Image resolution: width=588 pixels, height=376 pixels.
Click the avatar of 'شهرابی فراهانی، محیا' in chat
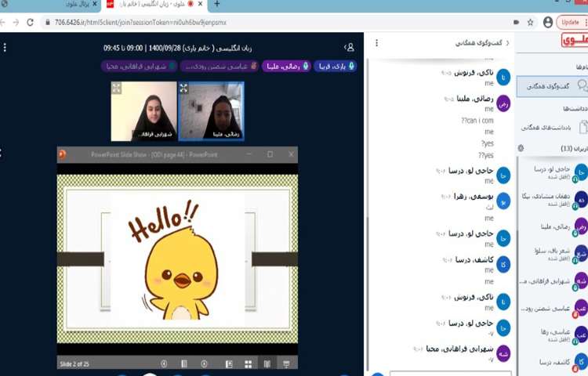pos(503,354)
